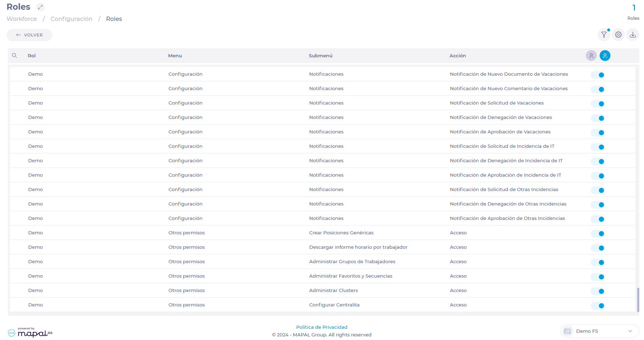Click the search magnifier in table header
The height and width of the screenshot is (340, 644).
click(x=14, y=56)
